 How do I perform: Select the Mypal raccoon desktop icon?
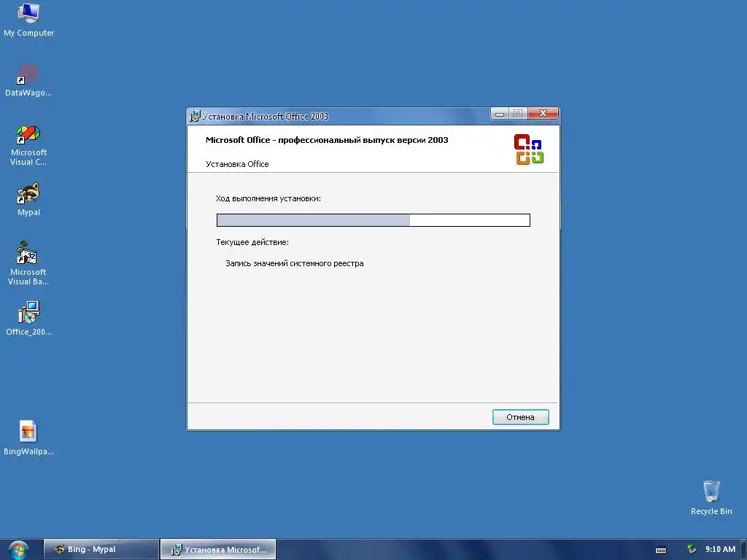[x=28, y=198]
